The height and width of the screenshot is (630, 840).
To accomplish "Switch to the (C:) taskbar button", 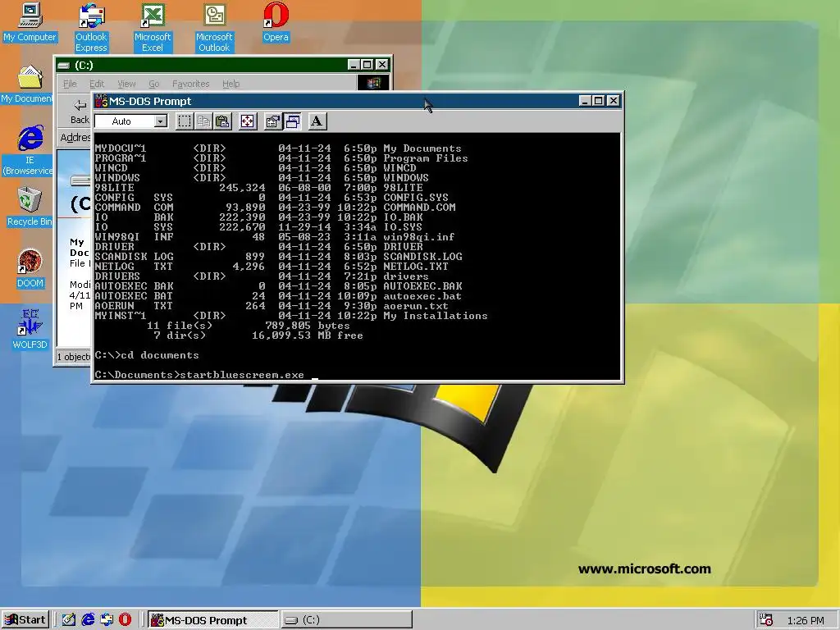I will click(347, 620).
